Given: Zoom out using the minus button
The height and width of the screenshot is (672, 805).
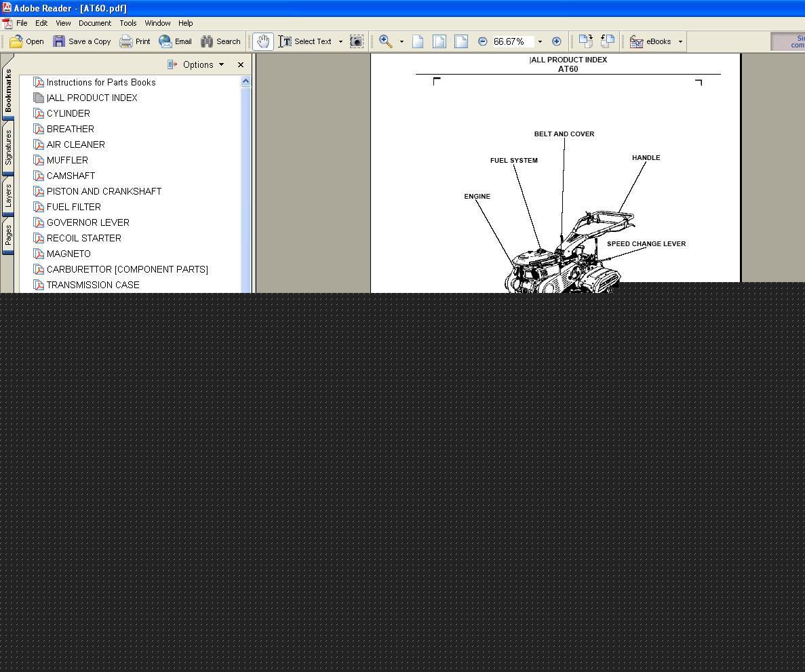Looking at the screenshot, I should point(483,41).
